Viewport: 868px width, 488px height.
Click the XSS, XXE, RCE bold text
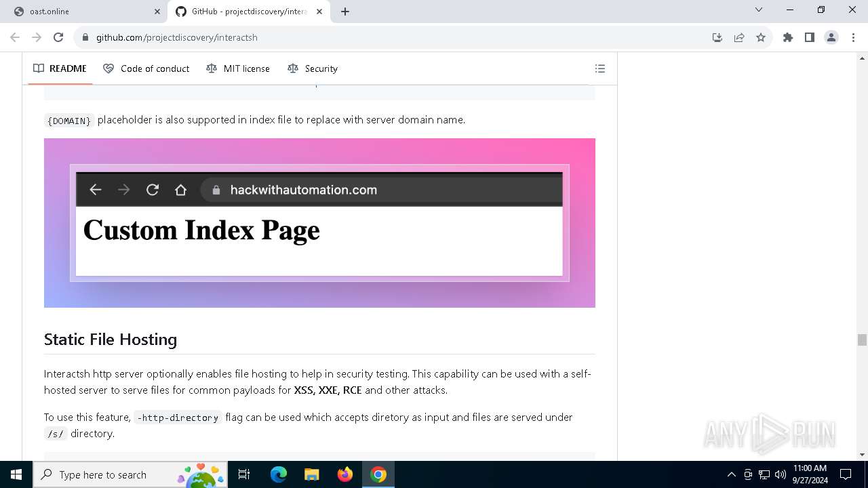coord(328,390)
